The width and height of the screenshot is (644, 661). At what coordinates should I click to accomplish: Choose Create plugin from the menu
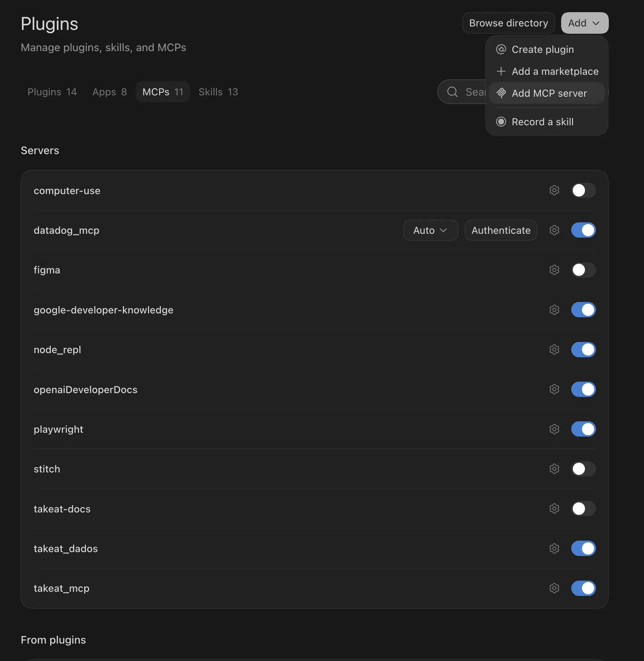[x=547, y=49]
